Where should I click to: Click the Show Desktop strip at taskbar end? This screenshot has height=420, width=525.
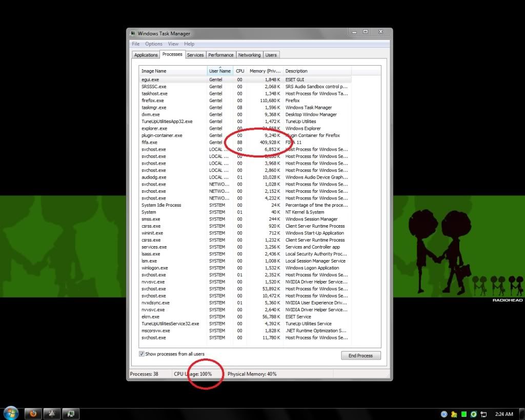point(522,414)
